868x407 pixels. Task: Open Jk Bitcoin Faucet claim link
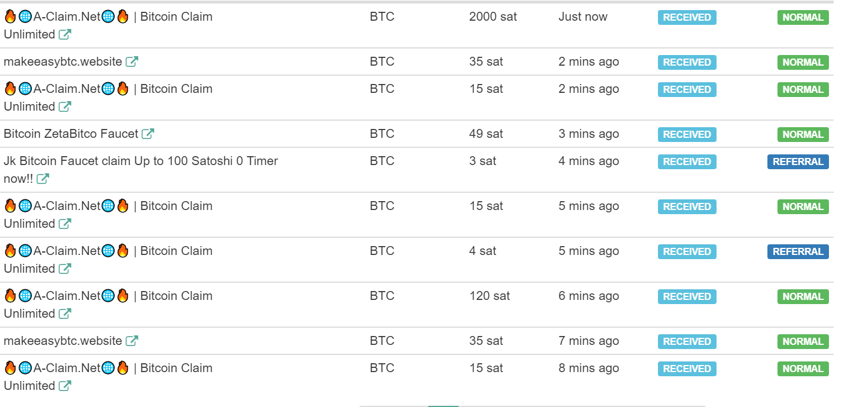tap(141, 170)
